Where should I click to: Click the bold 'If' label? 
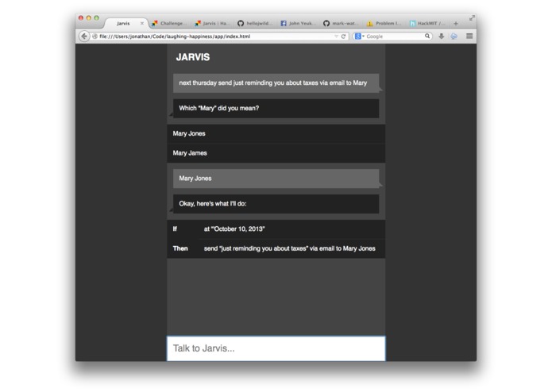coord(175,229)
